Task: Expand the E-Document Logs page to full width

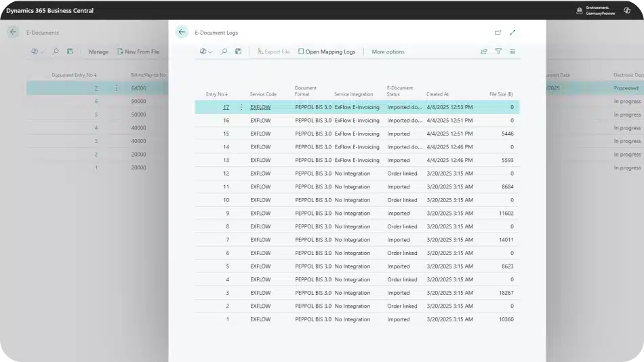Action: click(x=512, y=33)
